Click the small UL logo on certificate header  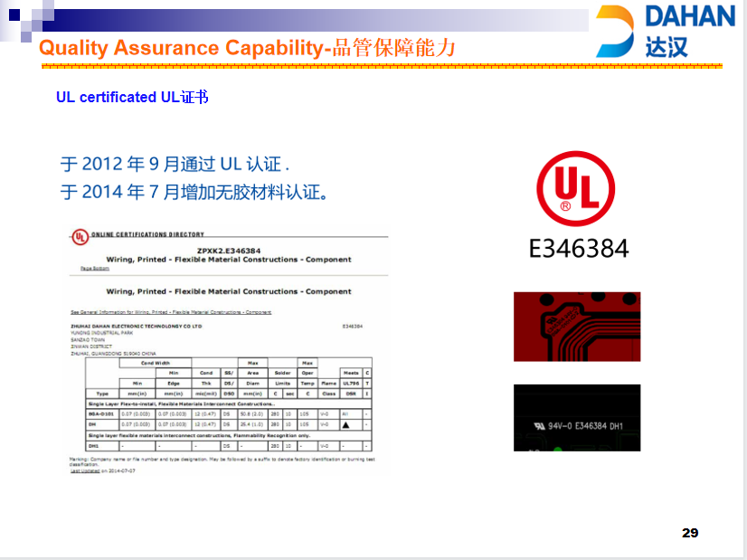pyautogui.click(x=80, y=237)
